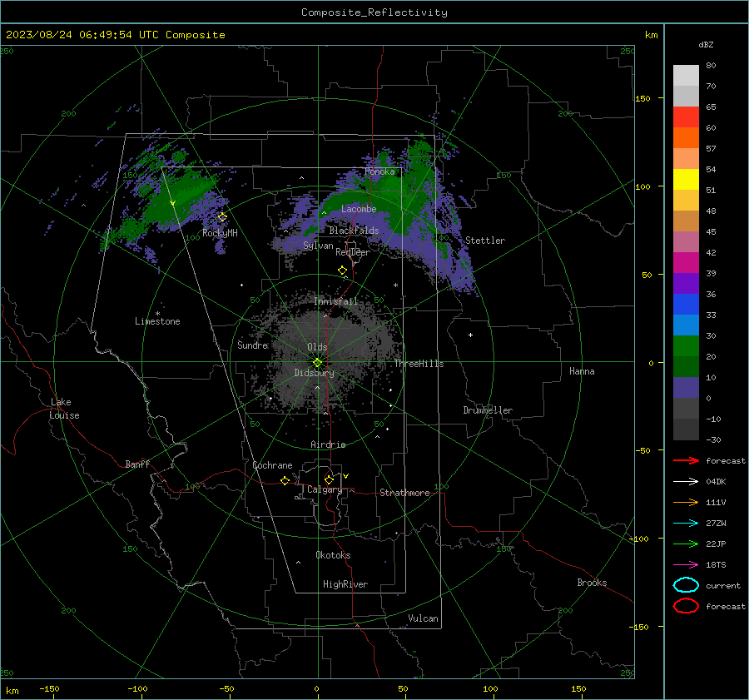The width and height of the screenshot is (749, 700).
Task: Select the orange 111V arrow legend icon
Action: click(x=686, y=502)
